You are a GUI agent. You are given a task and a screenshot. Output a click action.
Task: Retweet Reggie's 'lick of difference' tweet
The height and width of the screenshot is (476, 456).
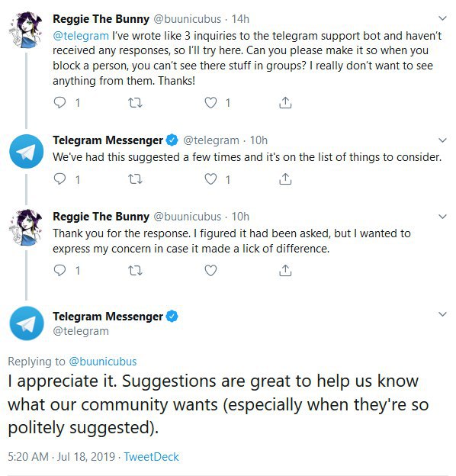point(135,270)
